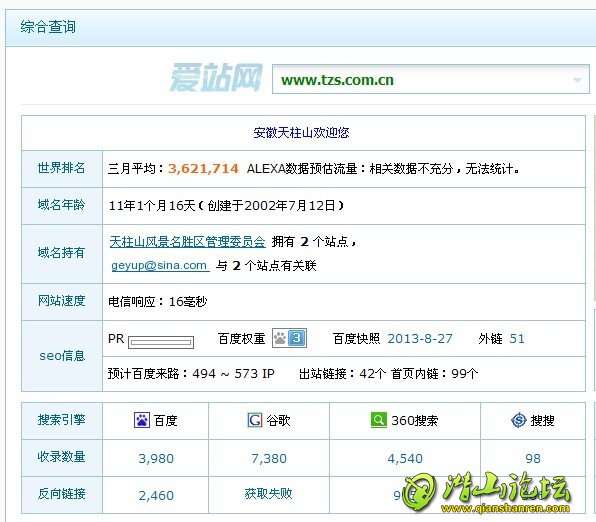Viewport: 596px width, 522px height.
Task: Click the 综合查询 header title
Action: click(x=48, y=27)
